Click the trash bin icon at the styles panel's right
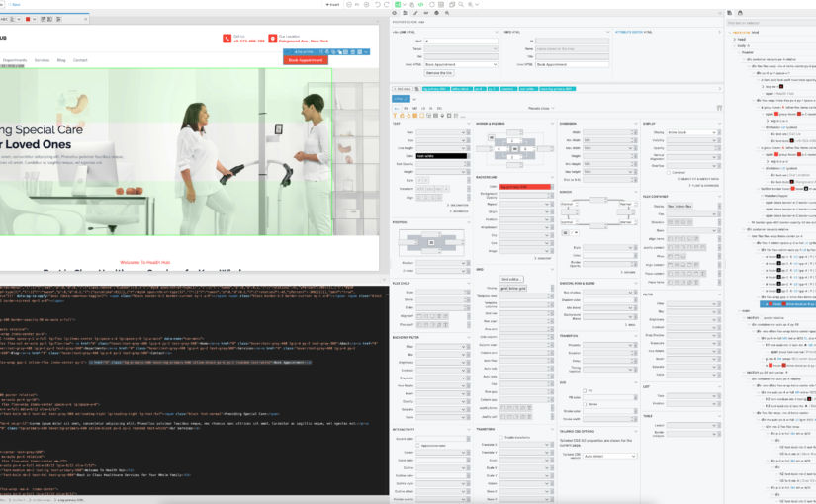 (x=719, y=108)
